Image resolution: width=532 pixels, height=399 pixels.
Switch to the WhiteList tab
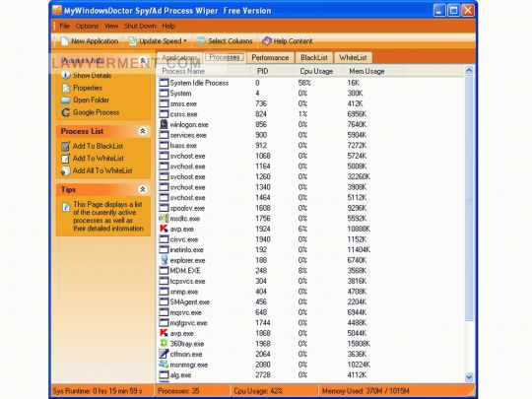click(x=353, y=58)
